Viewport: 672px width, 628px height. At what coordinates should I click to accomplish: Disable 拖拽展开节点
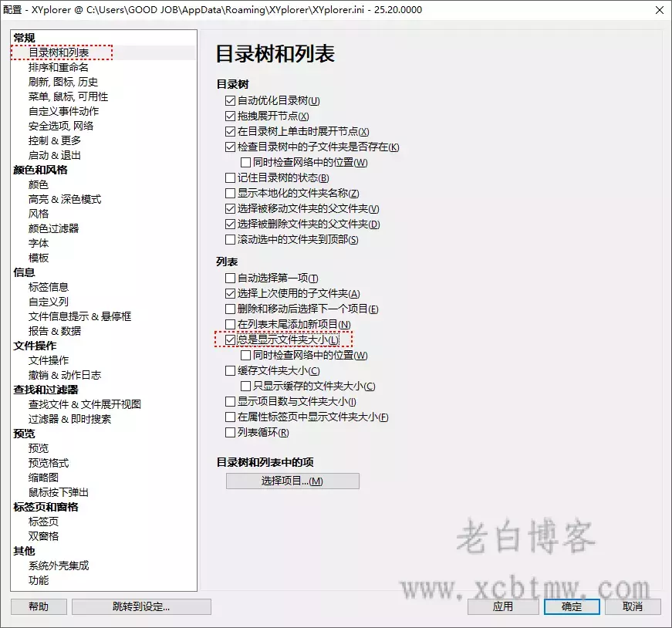[x=230, y=114]
